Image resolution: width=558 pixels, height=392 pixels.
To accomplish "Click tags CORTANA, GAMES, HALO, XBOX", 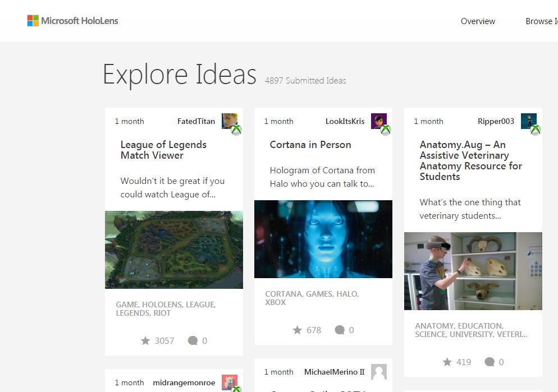I will pyautogui.click(x=312, y=298).
